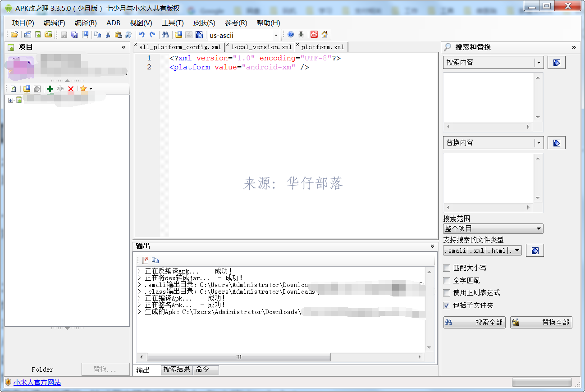Open the 编译(B) menu
The height and width of the screenshot is (392, 585).
[x=86, y=23]
